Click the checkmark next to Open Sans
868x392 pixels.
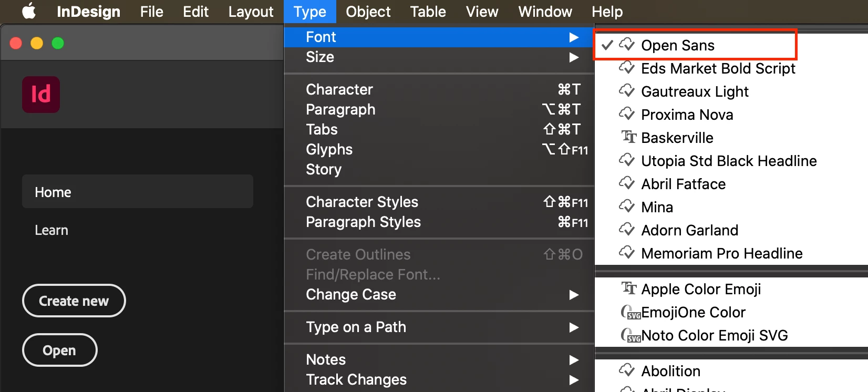(x=607, y=45)
